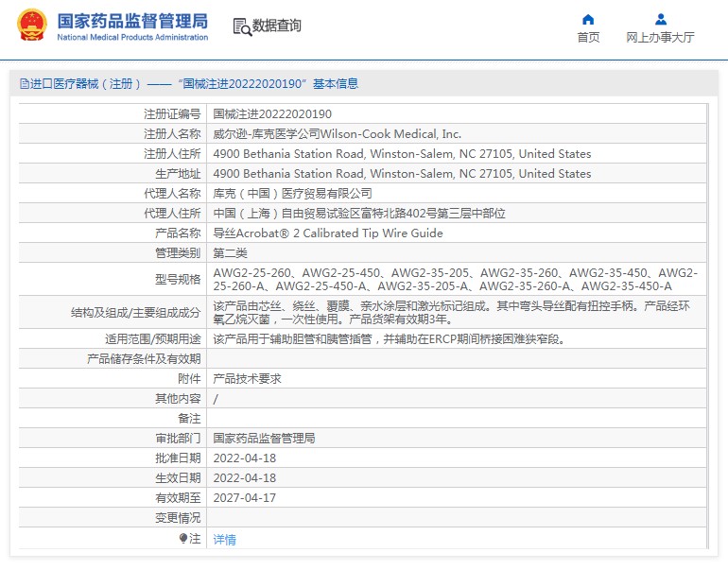Viewport: 728px width, 570px height.
Task: Click the agent name 库克（中国）医疗贸易有限公司
Action: 292,193
